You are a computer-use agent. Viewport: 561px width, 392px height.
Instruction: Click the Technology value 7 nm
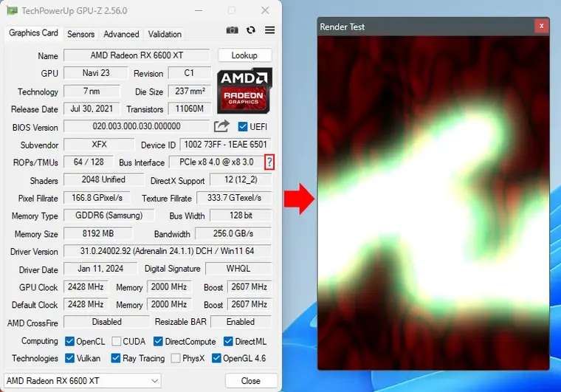[92, 92]
